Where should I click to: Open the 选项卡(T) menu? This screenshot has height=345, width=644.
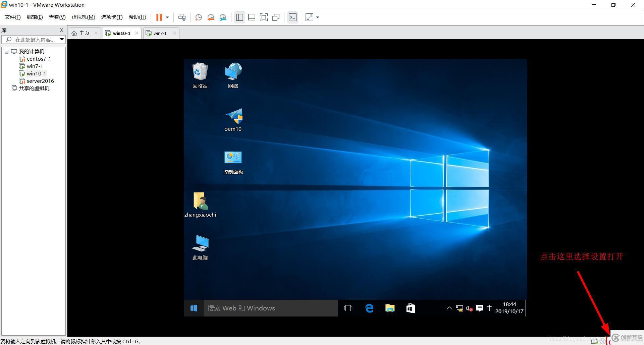click(x=112, y=17)
